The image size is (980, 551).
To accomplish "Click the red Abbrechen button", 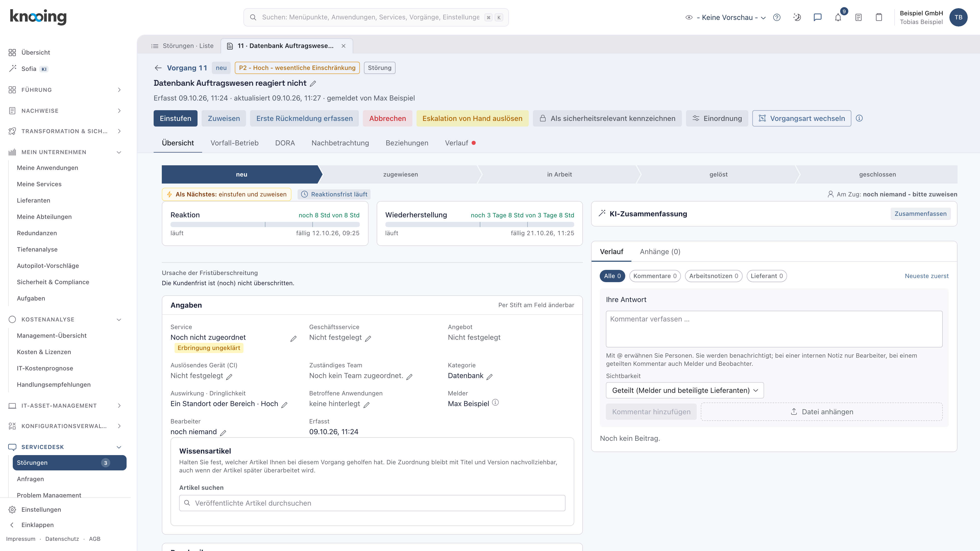I will 387,118.
